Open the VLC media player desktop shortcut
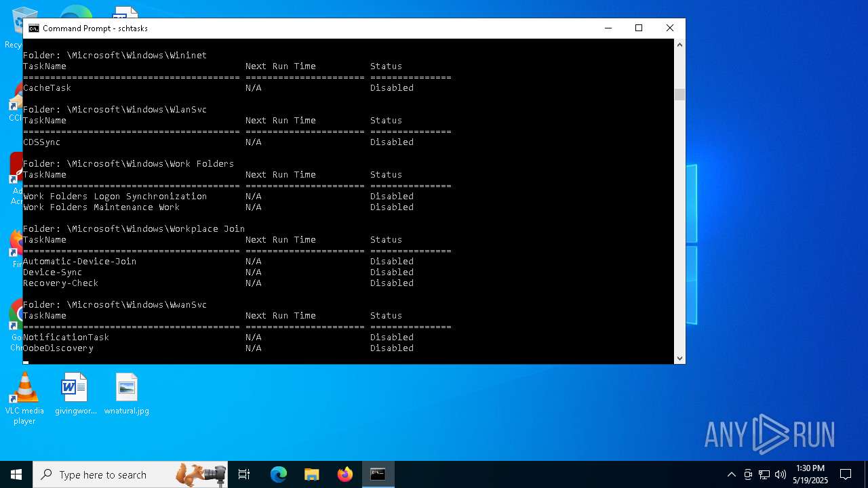 click(24, 399)
